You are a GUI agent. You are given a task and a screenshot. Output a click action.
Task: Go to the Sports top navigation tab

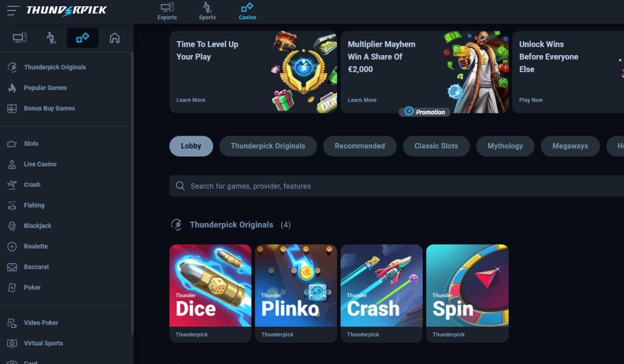(x=207, y=11)
